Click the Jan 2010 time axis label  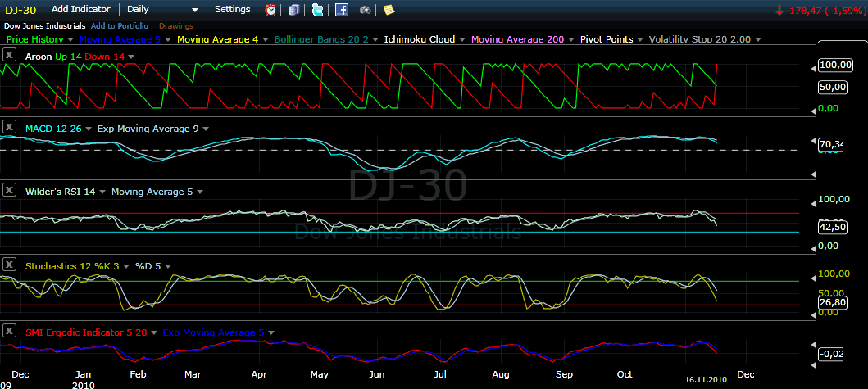83,379
